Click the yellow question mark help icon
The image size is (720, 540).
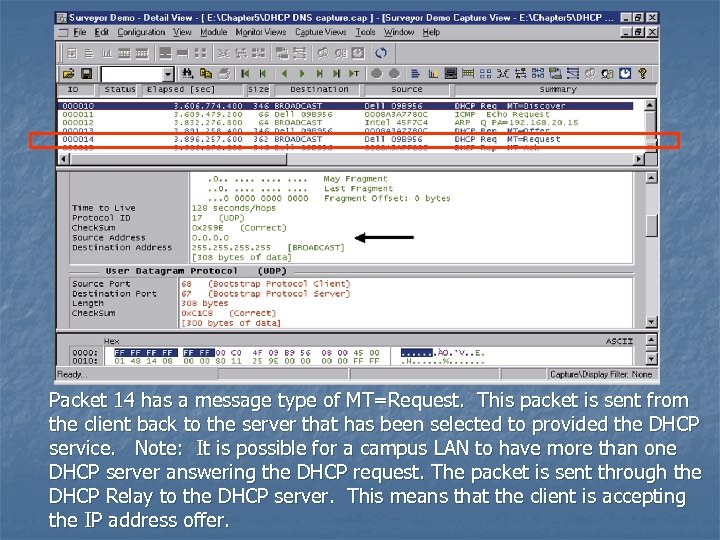click(x=642, y=73)
